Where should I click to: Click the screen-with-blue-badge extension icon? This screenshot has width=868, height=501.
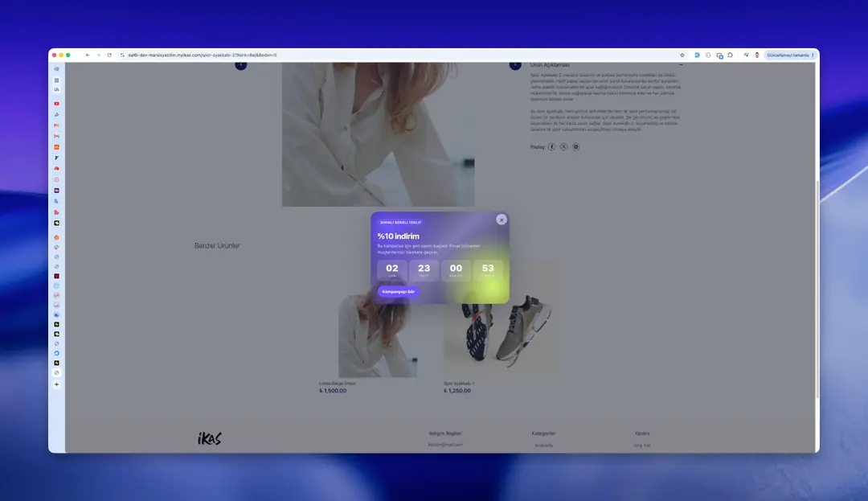[719, 55]
